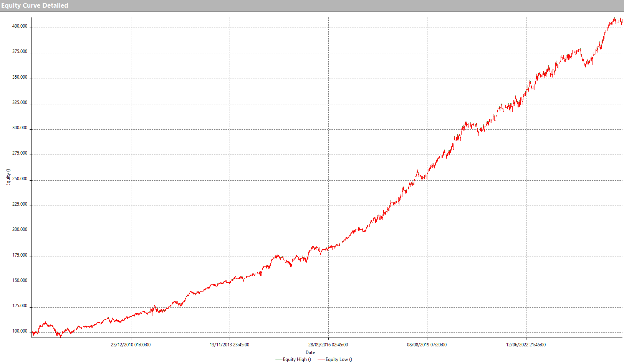Select the Date axis title
This screenshot has width=624, height=364.
point(310,352)
